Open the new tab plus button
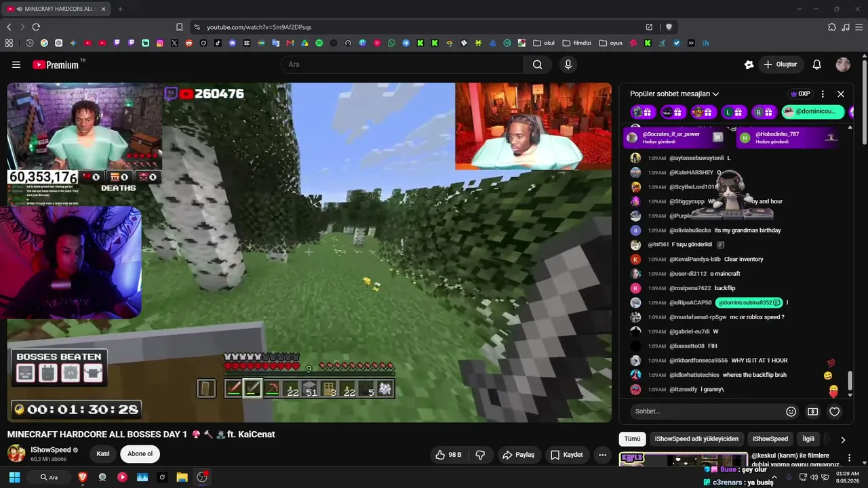Image resolution: width=868 pixels, height=488 pixels. tap(120, 9)
